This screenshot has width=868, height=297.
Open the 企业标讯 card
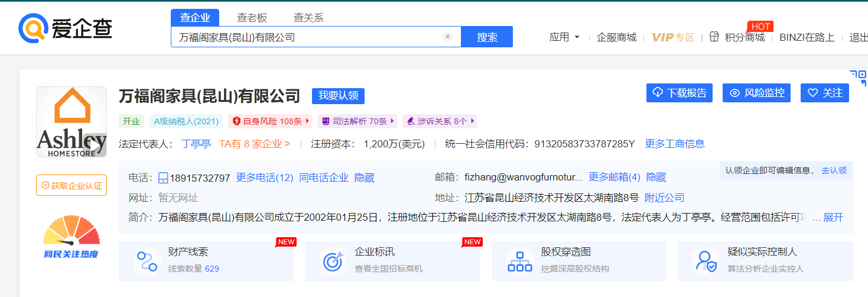[x=392, y=260]
